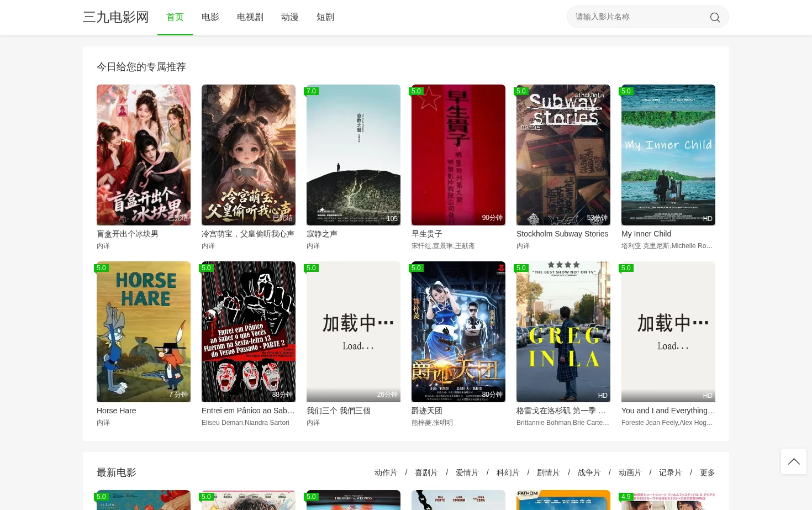The width and height of the screenshot is (812, 510).
Task: Filter latest movies by 动画片
Action: (630, 472)
